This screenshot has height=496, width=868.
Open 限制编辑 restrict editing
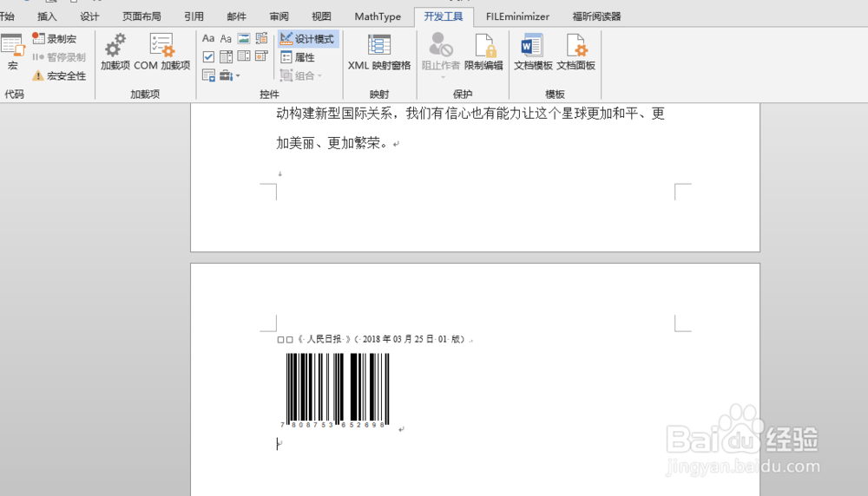483,51
